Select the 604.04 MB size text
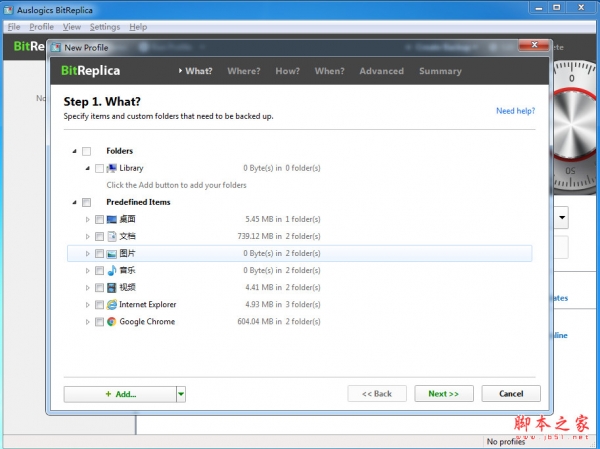600x449 pixels. click(255, 322)
